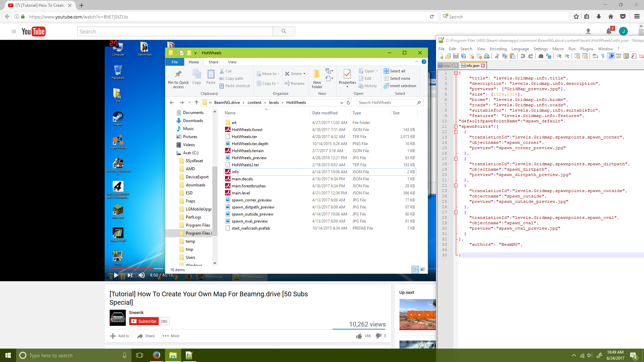Click the New file icon in Notepad++
This screenshot has height=362, width=644.
(441, 56)
